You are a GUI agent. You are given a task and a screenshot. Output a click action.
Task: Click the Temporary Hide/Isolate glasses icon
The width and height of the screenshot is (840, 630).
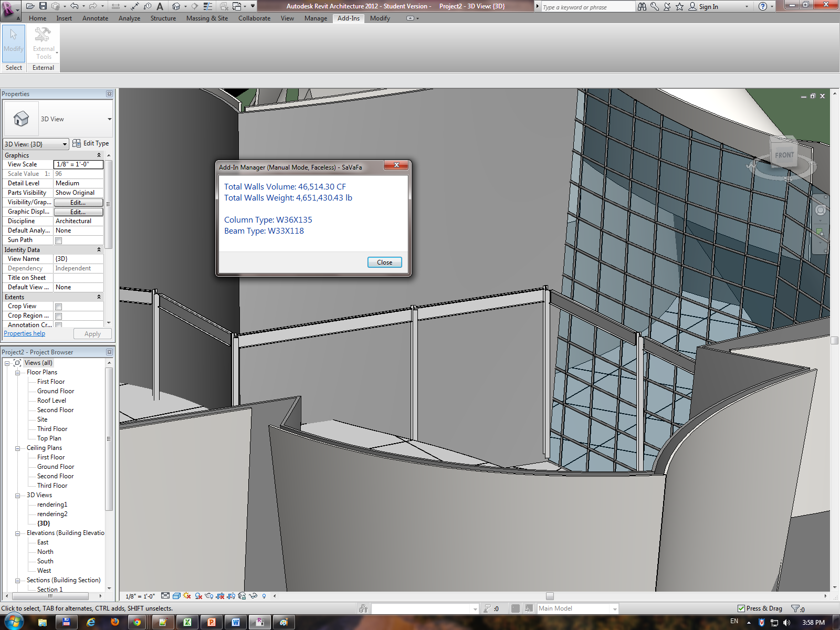tap(253, 596)
